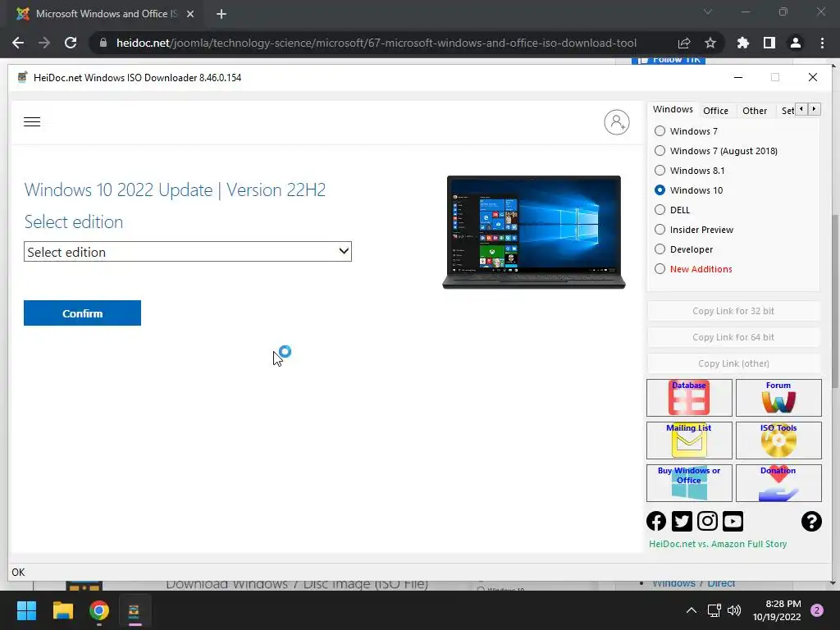This screenshot has height=630, width=840.
Task: Visit the HeiDoc Facebook page icon
Action: pos(656,521)
